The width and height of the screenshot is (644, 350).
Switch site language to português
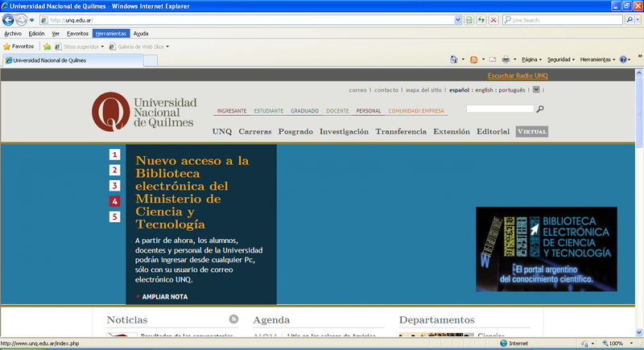[x=512, y=90]
